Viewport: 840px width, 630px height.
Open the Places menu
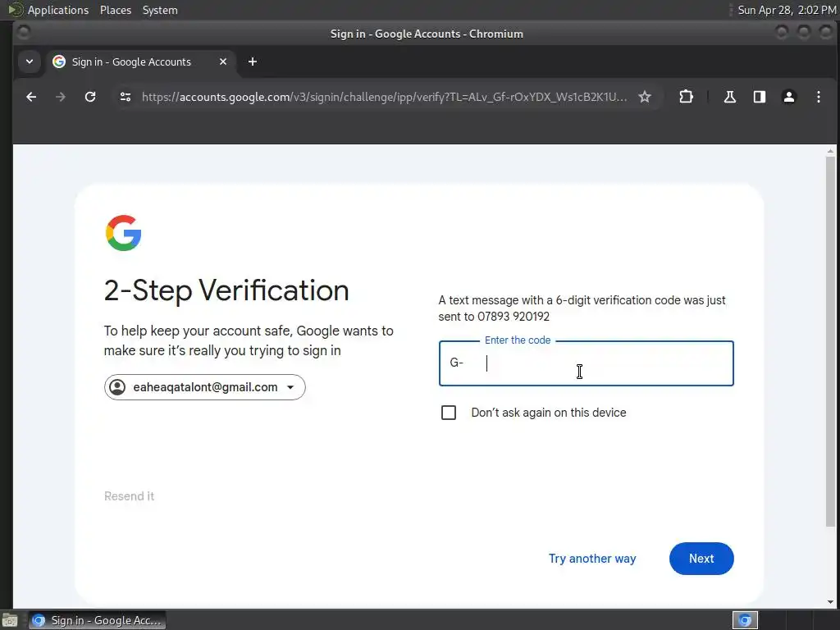coord(115,10)
